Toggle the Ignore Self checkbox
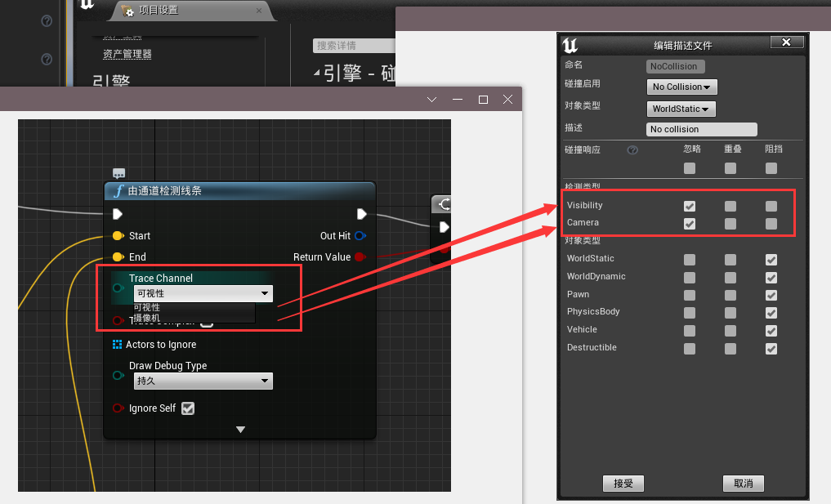This screenshot has width=831, height=504. tap(188, 408)
